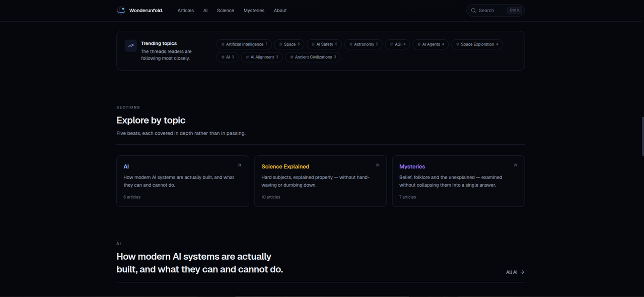The height and width of the screenshot is (297, 644).
Task: Click the Wonderunfold globe logo icon
Action: 121,10
